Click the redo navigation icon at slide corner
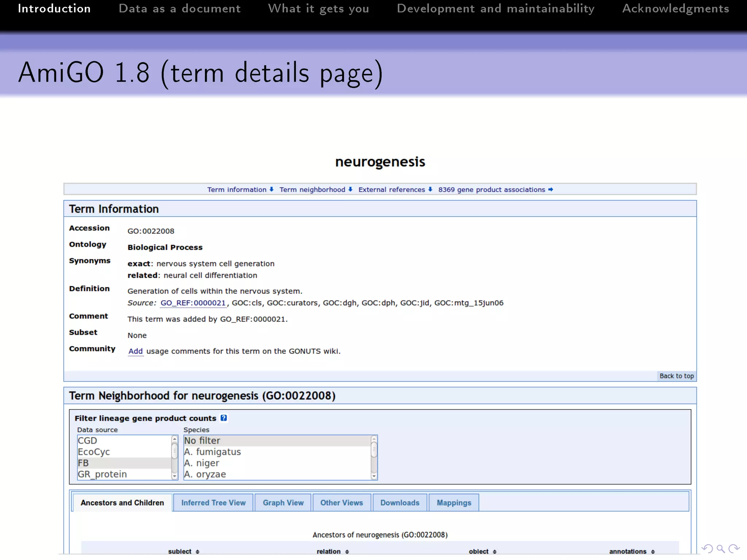The image size is (747, 560). click(x=734, y=549)
